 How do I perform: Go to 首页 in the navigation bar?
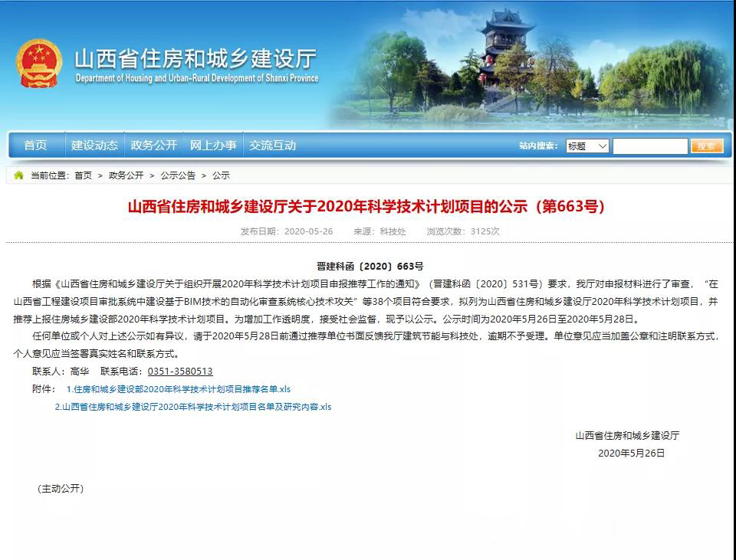tap(35, 146)
